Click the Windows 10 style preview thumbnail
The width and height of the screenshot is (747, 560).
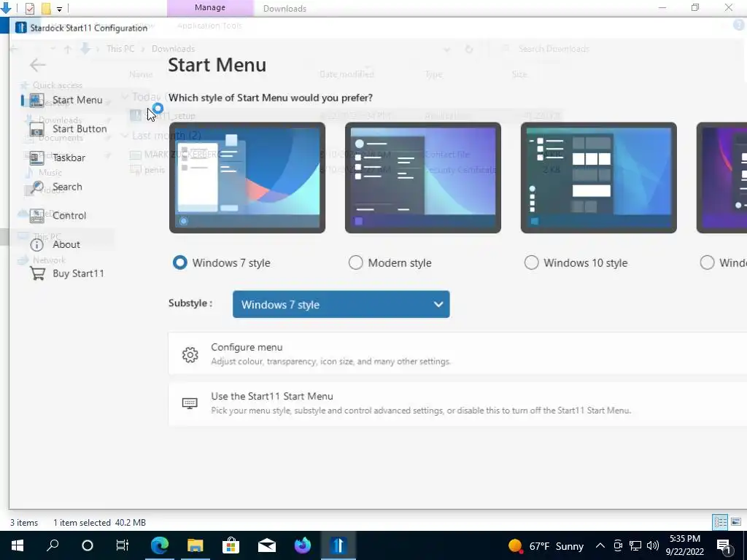(x=599, y=178)
